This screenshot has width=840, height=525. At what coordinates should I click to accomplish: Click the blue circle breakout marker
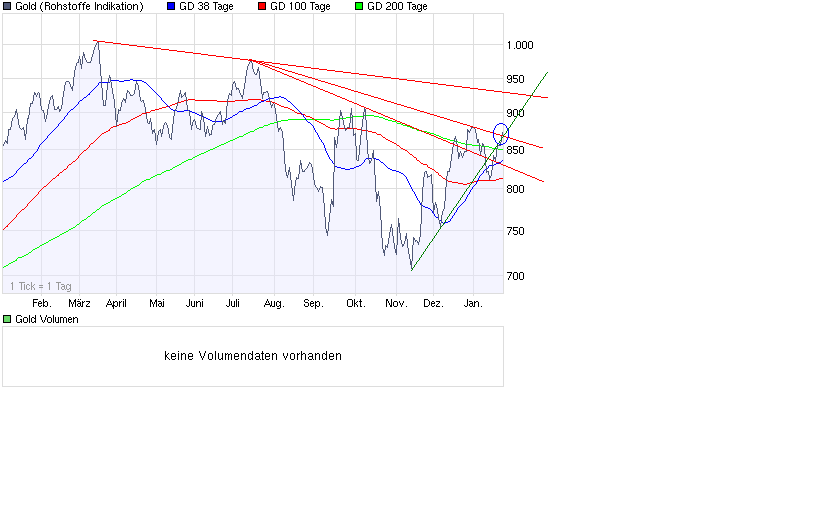tap(500, 134)
